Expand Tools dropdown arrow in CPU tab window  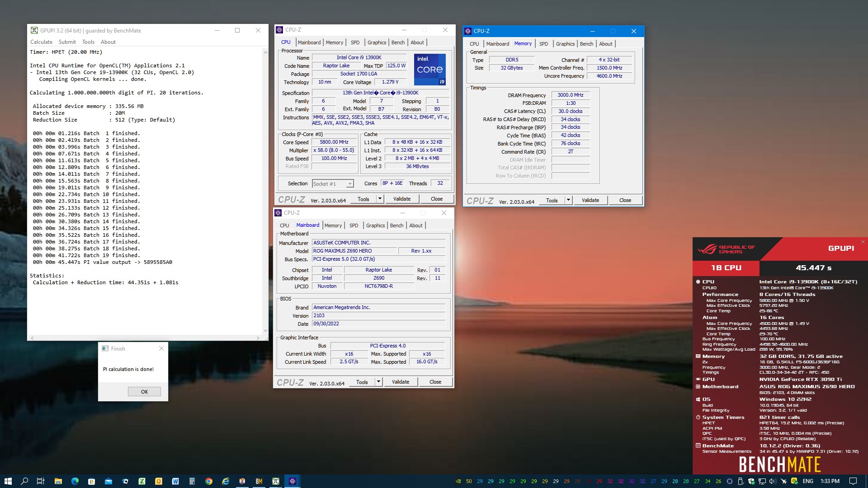(x=380, y=199)
